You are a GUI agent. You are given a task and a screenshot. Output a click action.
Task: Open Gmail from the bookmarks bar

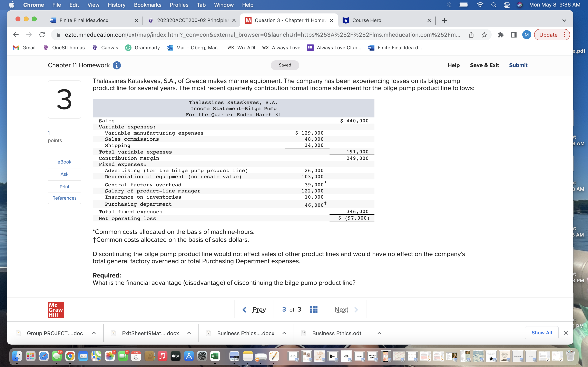(24, 48)
